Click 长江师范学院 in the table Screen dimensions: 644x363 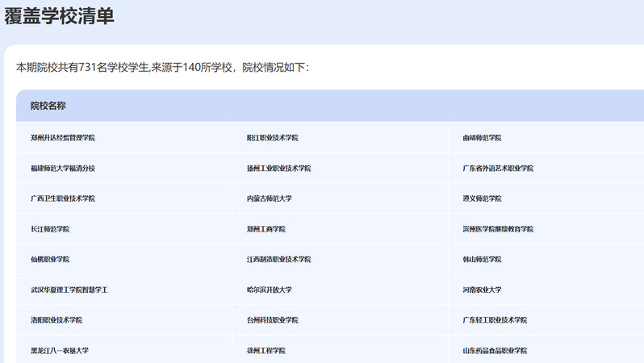click(x=50, y=229)
